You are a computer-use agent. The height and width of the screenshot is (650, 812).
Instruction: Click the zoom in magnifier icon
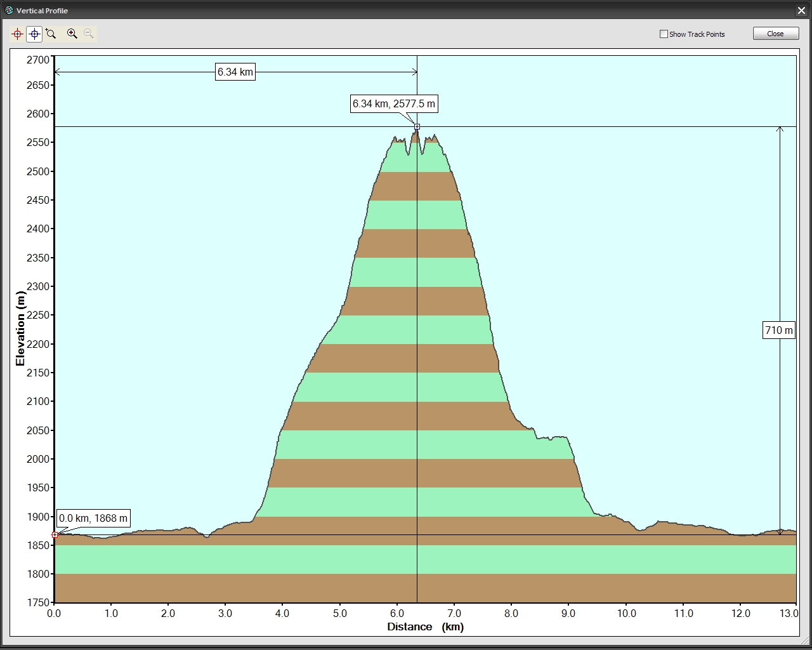tap(72, 34)
